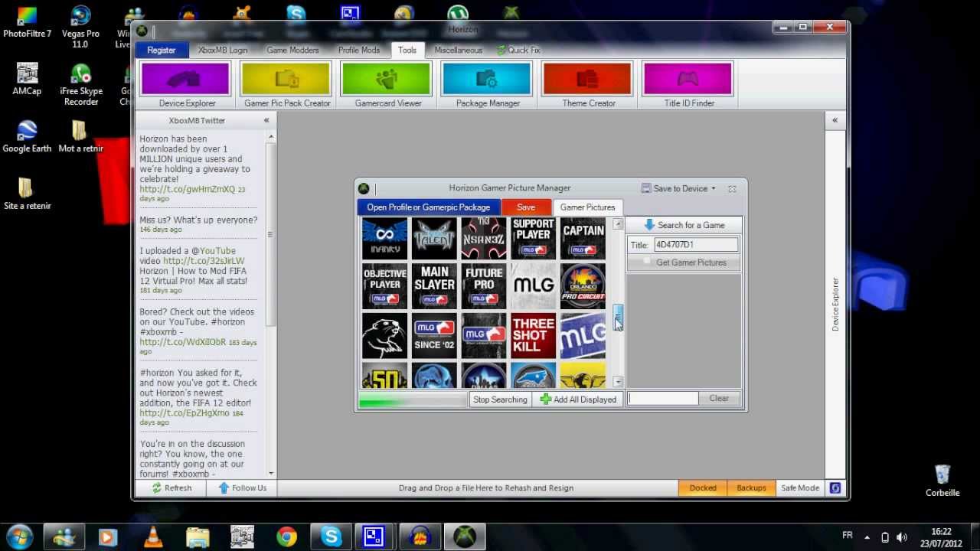
Task: Click the Follow Us button
Action: 242,487
